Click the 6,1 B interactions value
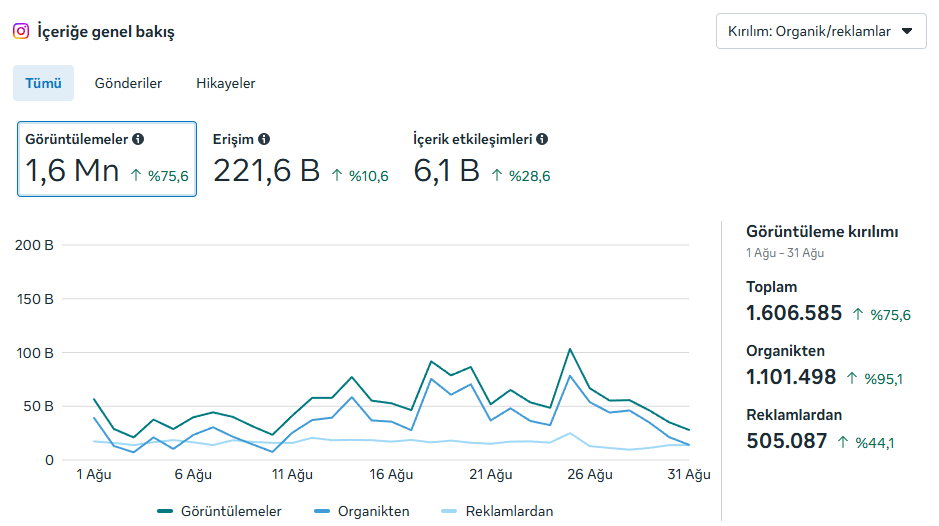The image size is (939, 526). (x=447, y=171)
